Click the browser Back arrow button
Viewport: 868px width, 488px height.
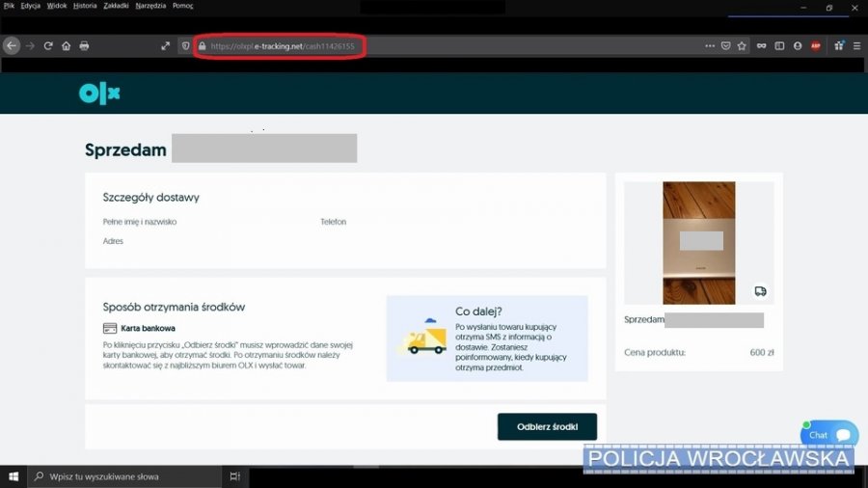click(x=12, y=45)
